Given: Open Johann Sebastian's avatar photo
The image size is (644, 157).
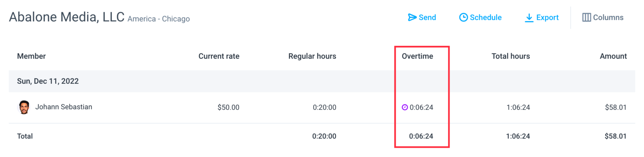Looking at the screenshot, I should 24,107.
